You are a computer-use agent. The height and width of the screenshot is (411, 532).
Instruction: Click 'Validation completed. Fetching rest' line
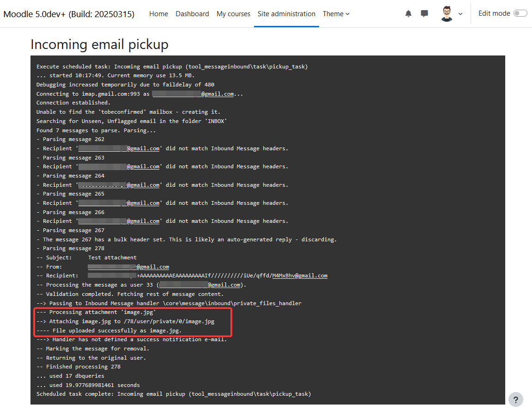(130, 294)
